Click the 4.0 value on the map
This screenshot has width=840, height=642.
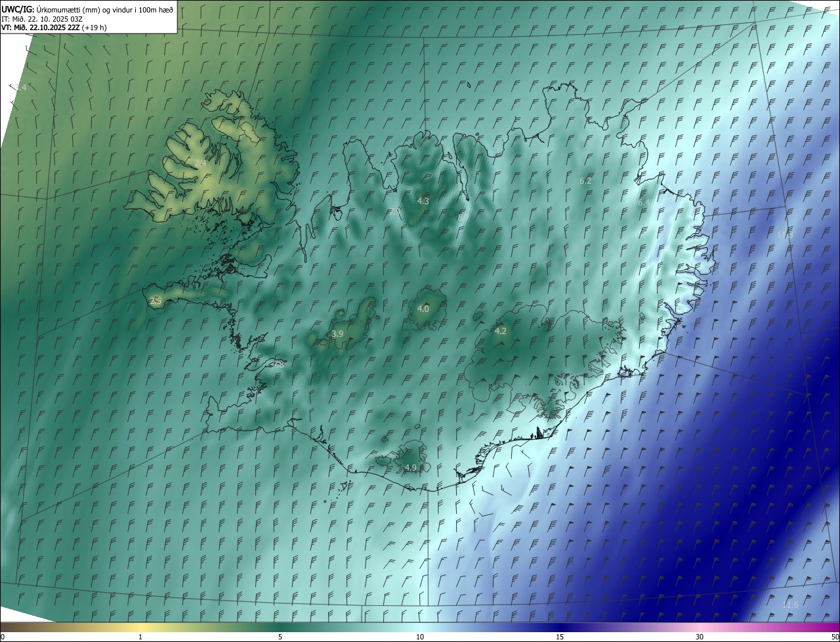point(423,309)
